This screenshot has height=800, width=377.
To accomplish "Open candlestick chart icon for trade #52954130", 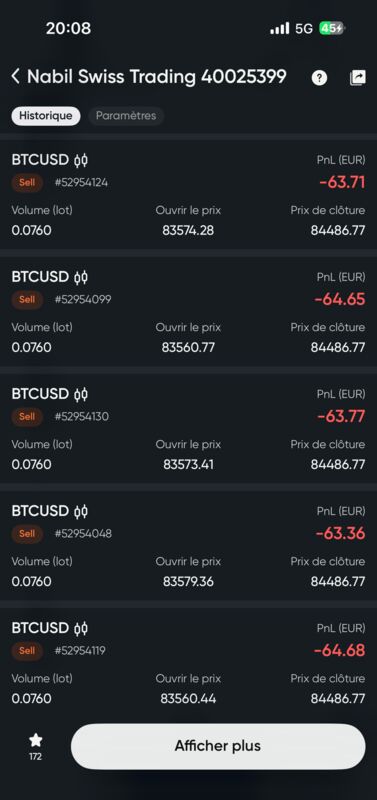I will click(x=81, y=394).
